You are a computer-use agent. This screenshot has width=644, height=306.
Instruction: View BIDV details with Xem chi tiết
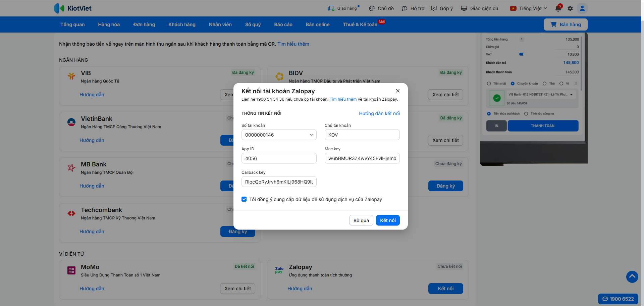pyautogui.click(x=445, y=95)
